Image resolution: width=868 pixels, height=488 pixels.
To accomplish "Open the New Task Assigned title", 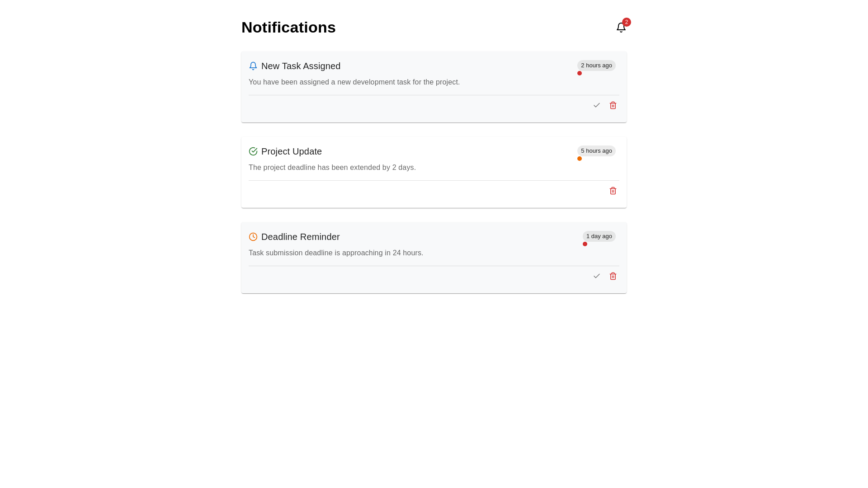I will pyautogui.click(x=301, y=66).
